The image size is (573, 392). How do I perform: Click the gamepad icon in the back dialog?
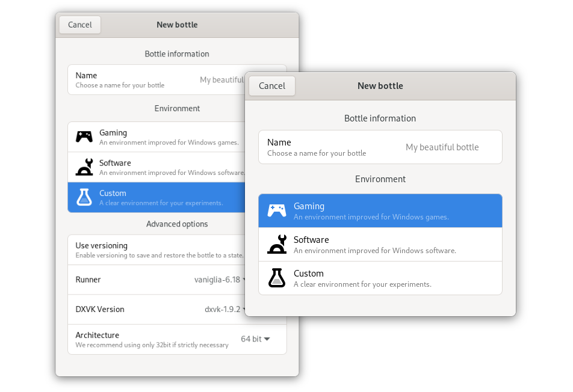tap(84, 136)
